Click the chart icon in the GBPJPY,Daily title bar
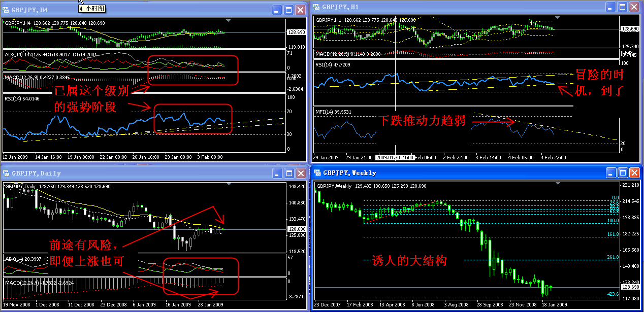644x313 pixels. tap(7, 173)
